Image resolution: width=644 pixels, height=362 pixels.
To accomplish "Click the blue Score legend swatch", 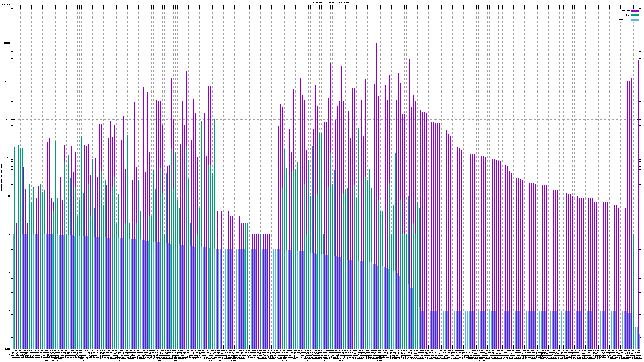I will pyautogui.click(x=635, y=20).
